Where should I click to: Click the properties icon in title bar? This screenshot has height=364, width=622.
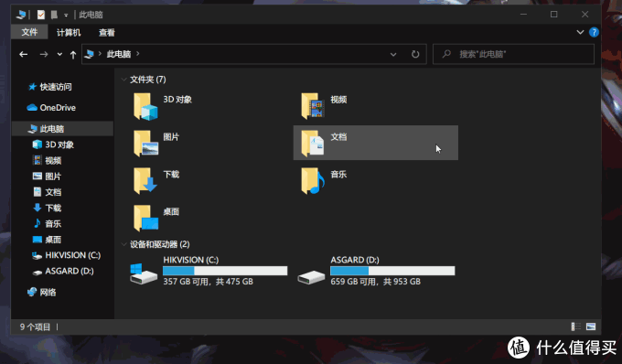point(40,15)
